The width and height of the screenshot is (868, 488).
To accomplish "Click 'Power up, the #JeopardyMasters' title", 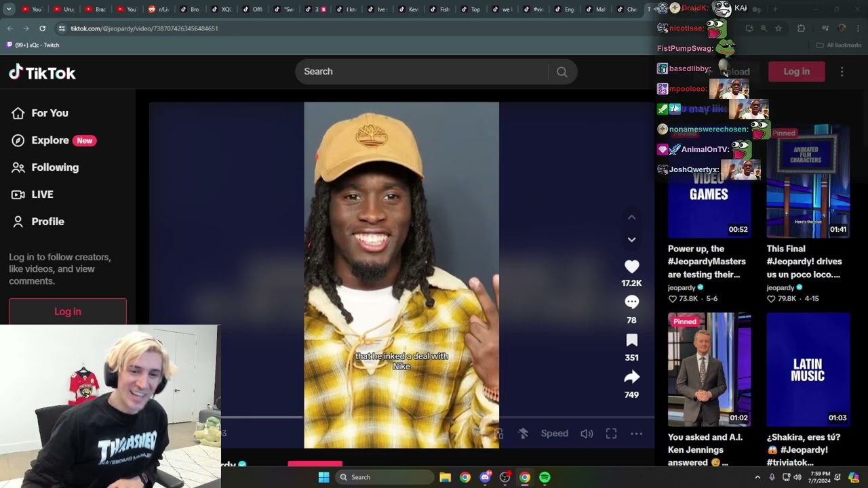I will (x=707, y=262).
